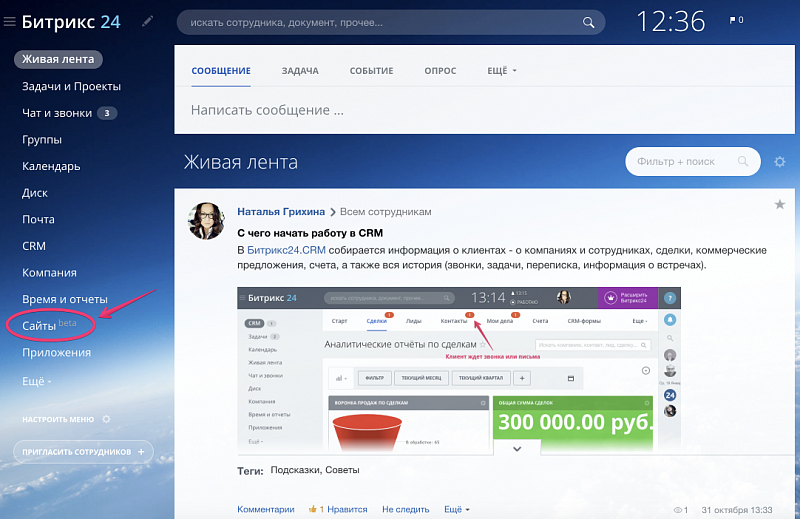
Task: Switch to Задача tab
Action: (300, 70)
